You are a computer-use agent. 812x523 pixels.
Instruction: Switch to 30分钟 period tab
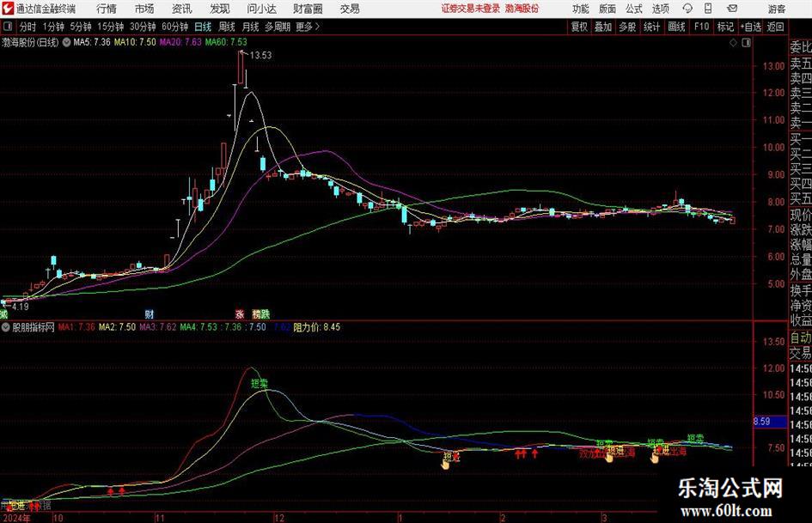pyautogui.click(x=143, y=27)
